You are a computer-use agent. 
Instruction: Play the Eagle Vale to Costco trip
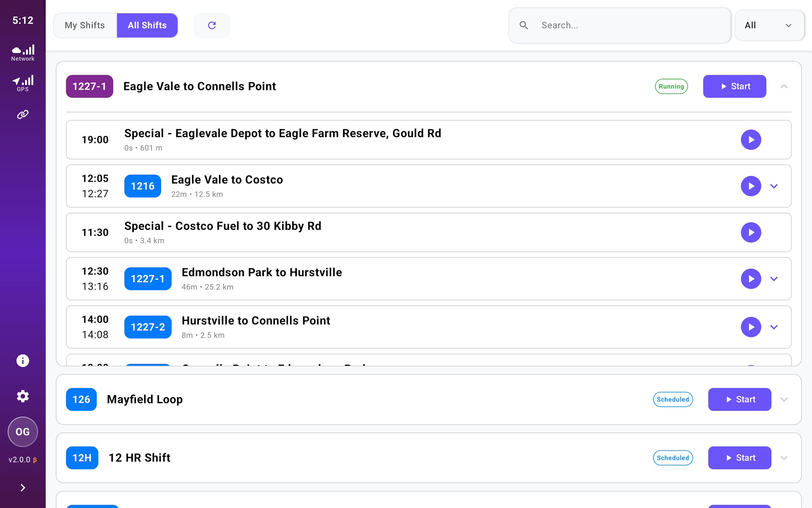751,186
